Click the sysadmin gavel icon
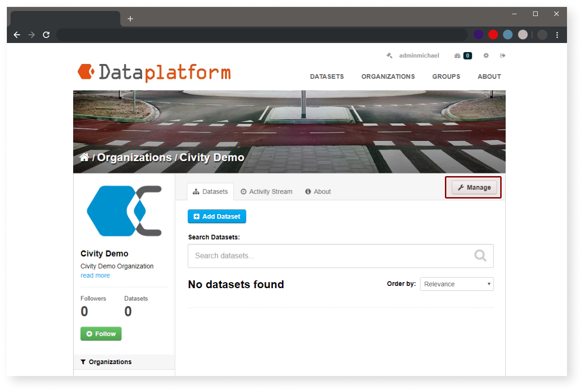This screenshot has width=583, height=392. click(390, 56)
